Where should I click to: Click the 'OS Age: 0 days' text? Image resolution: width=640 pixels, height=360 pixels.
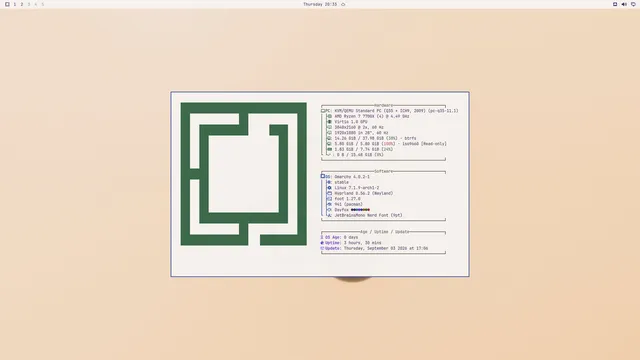(342, 237)
